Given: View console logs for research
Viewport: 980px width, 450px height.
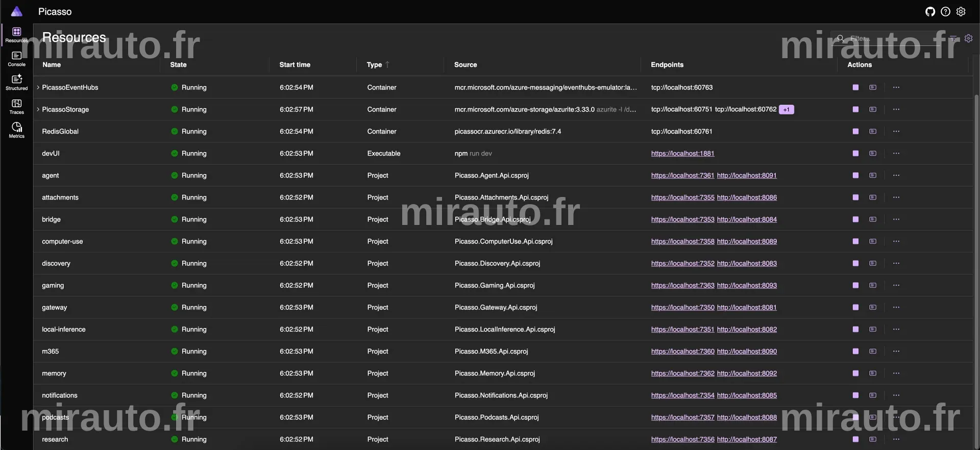Looking at the screenshot, I should pyautogui.click(x=873, y=439).
